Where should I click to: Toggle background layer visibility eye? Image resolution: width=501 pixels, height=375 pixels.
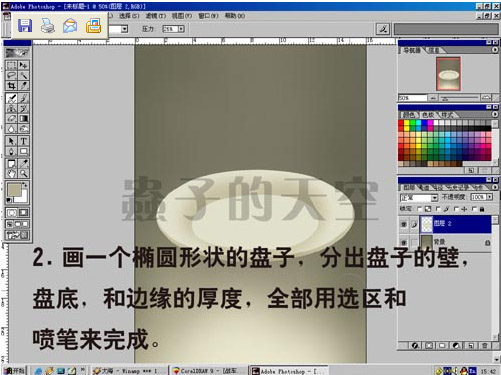[404, 242]
